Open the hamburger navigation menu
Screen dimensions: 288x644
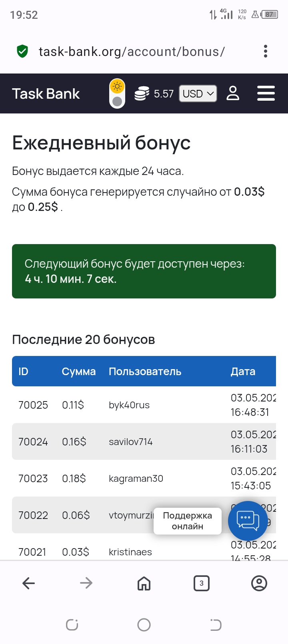[266, 93]
